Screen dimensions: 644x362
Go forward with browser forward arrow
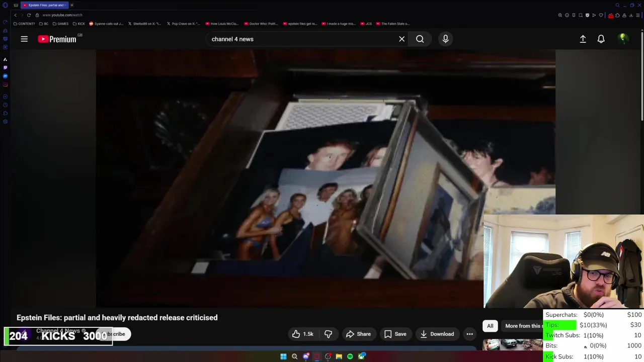click(x=22, y=15)
